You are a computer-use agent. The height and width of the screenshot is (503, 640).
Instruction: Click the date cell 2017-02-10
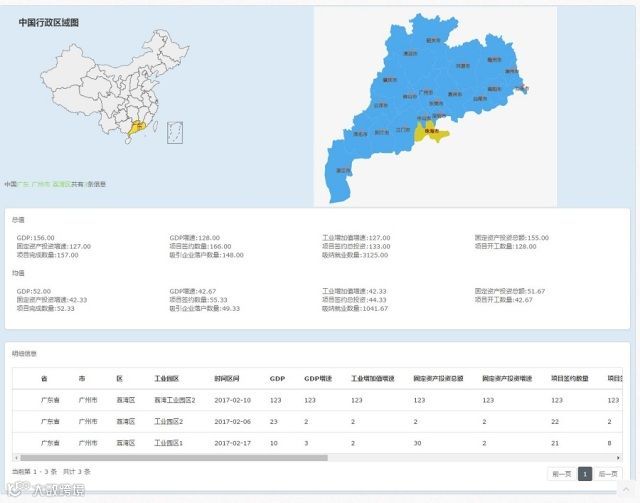(x=233, y=400)
